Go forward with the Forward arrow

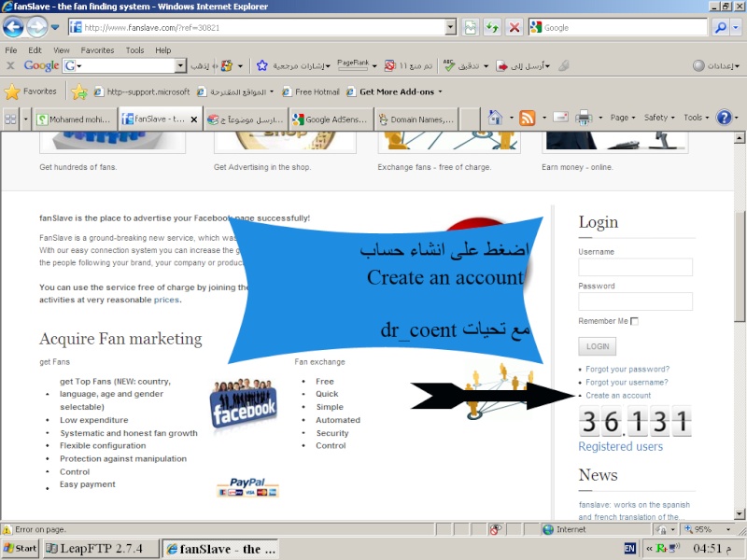click(x=36, y=27)
